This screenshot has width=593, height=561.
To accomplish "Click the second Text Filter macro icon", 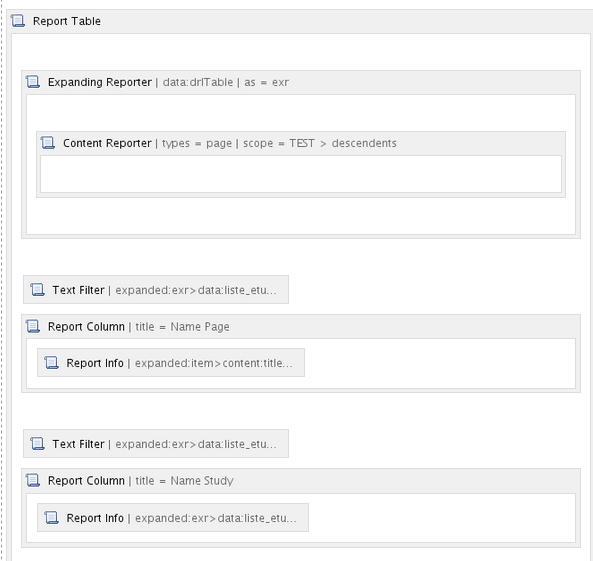I will [37, 443].
